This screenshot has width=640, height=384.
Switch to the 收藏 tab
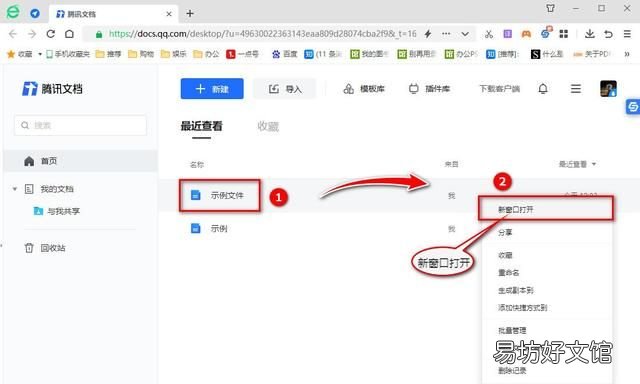(x=268, y=126)
